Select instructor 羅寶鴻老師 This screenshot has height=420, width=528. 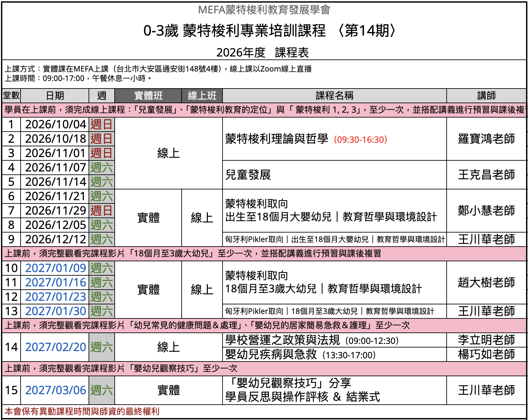click(486, 139)
